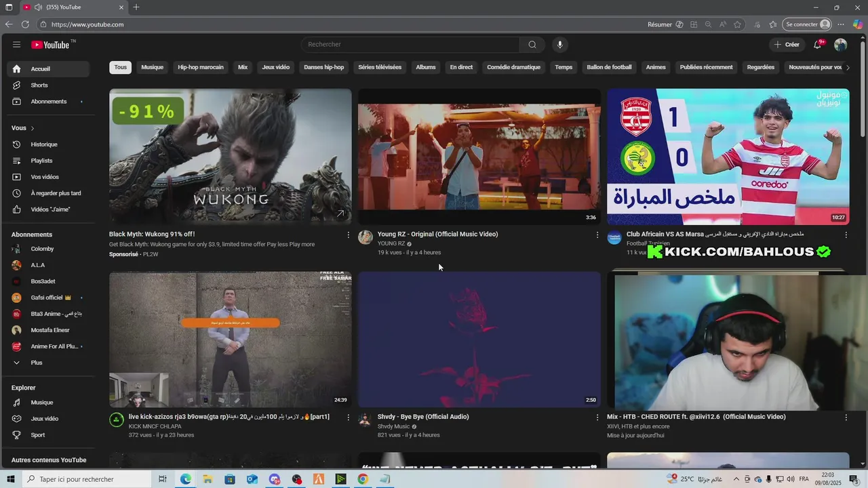Click the Créer button

[787, 45]
